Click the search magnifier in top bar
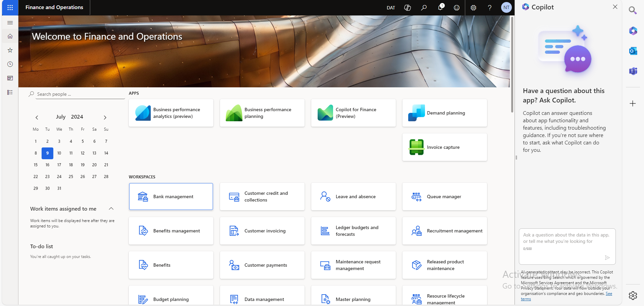 [x=424, y=7]
